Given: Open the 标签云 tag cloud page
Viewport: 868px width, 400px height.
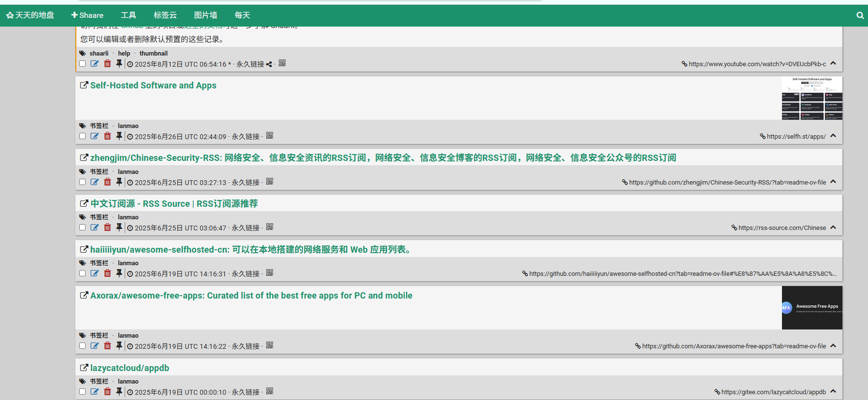Looking at the screenshot, I should pos(165,15).
